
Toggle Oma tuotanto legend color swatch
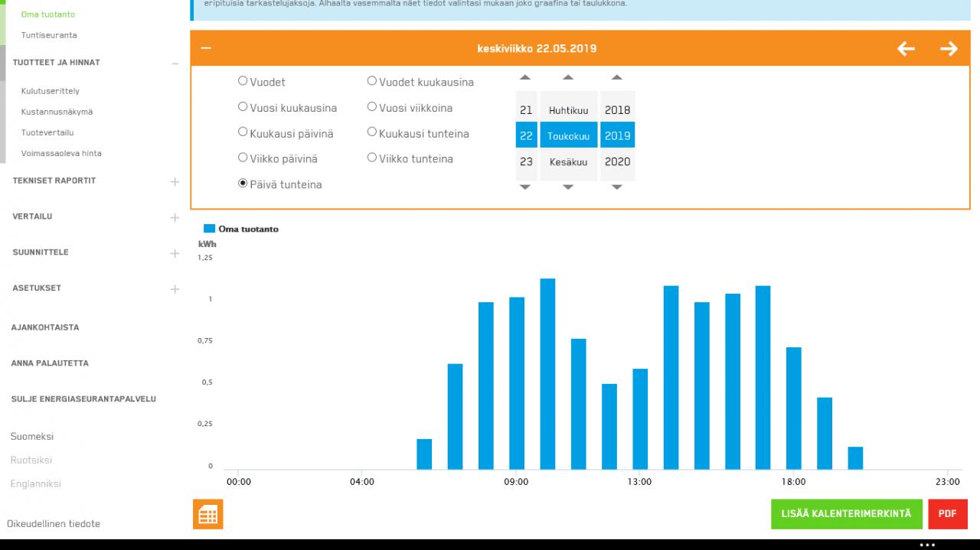(209, 229)
